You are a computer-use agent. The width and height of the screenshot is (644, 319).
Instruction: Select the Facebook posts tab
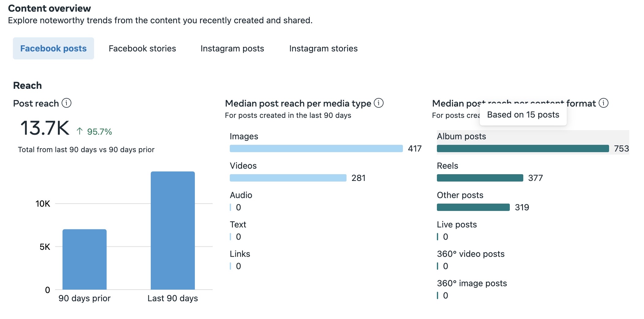(x=53, y=48)
